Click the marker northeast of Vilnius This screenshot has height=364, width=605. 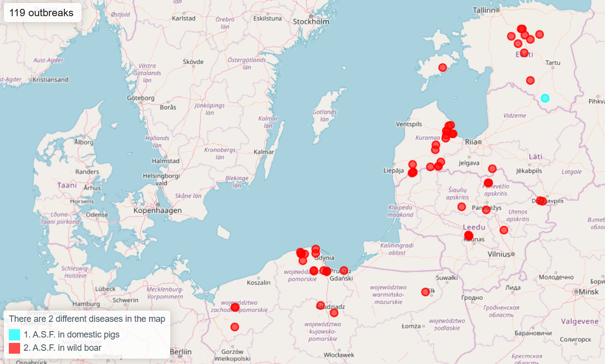click(x=503, y=230)
